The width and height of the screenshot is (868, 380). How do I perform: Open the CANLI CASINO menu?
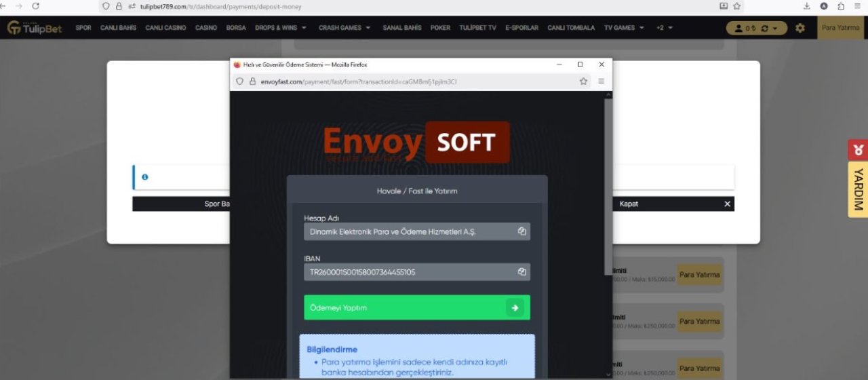tap(165, 28)
